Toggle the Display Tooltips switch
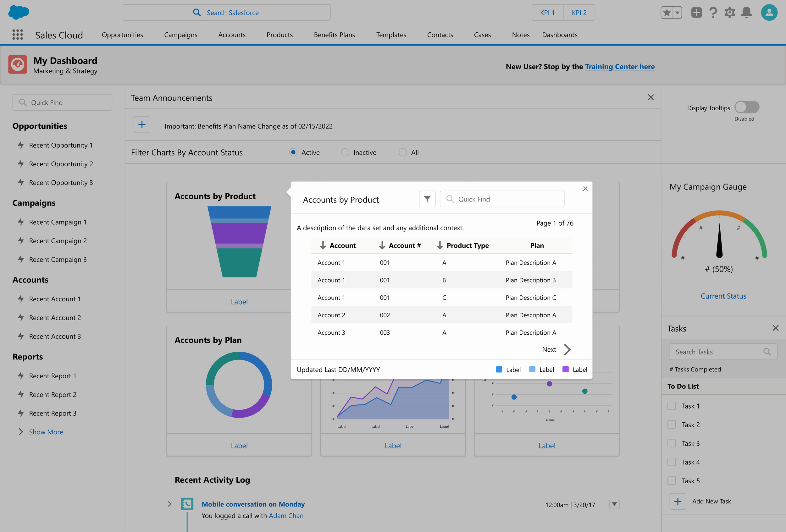This screenshot has height=532, width=786. pyautogui.click(x=746, y=107)
